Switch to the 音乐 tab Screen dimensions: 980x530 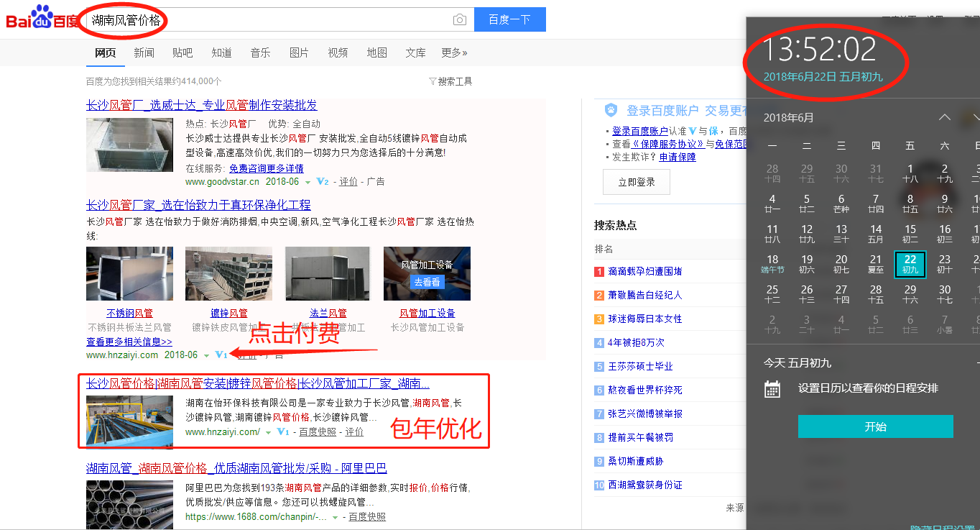(x=260, y=52)
